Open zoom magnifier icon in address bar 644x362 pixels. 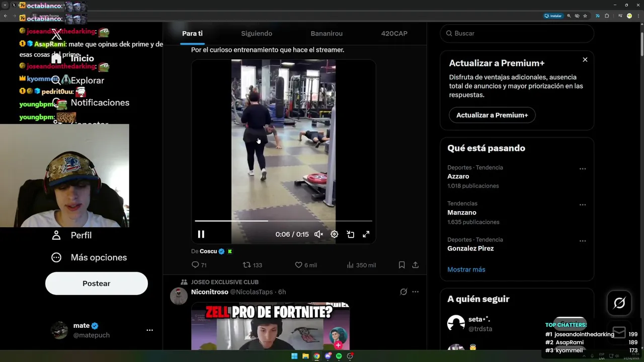click(x=569, y=16)
